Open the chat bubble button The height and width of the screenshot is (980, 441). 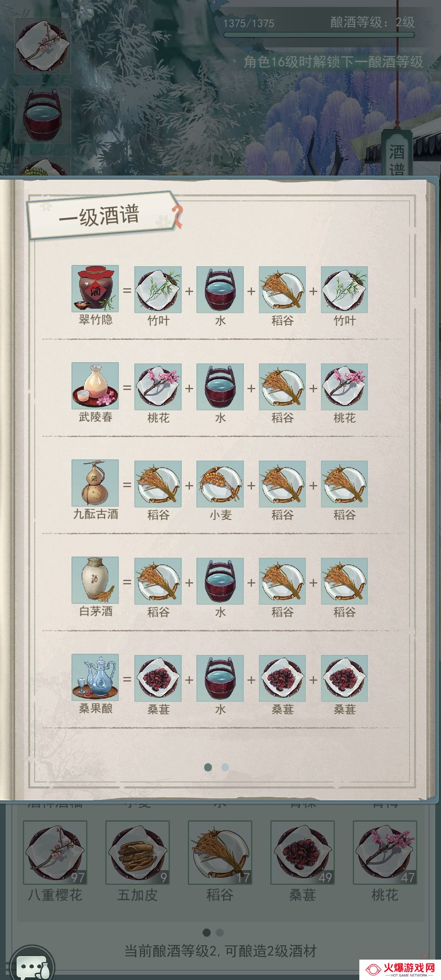(33, 966)
